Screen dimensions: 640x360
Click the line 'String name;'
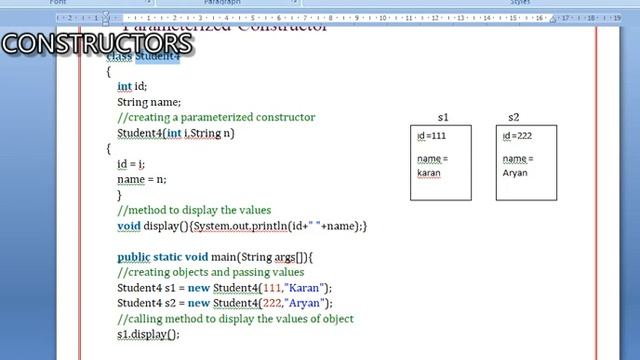(x=149, y=102)
